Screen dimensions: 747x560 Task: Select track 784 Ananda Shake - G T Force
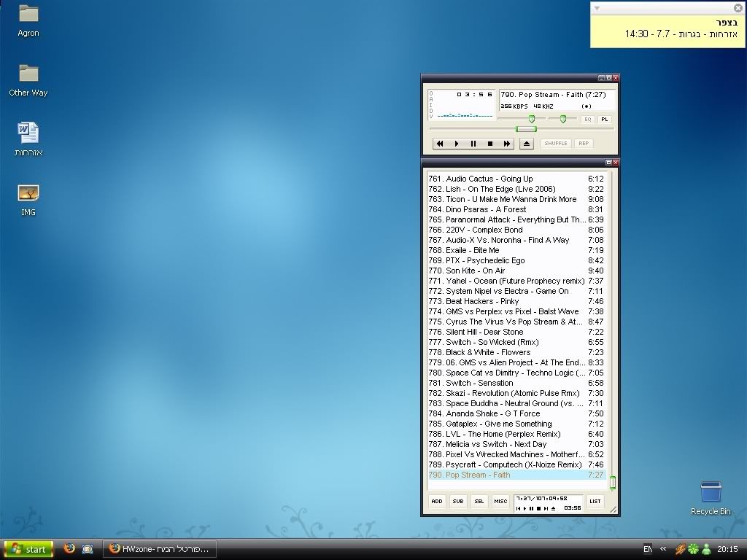[x=516, y=413]
